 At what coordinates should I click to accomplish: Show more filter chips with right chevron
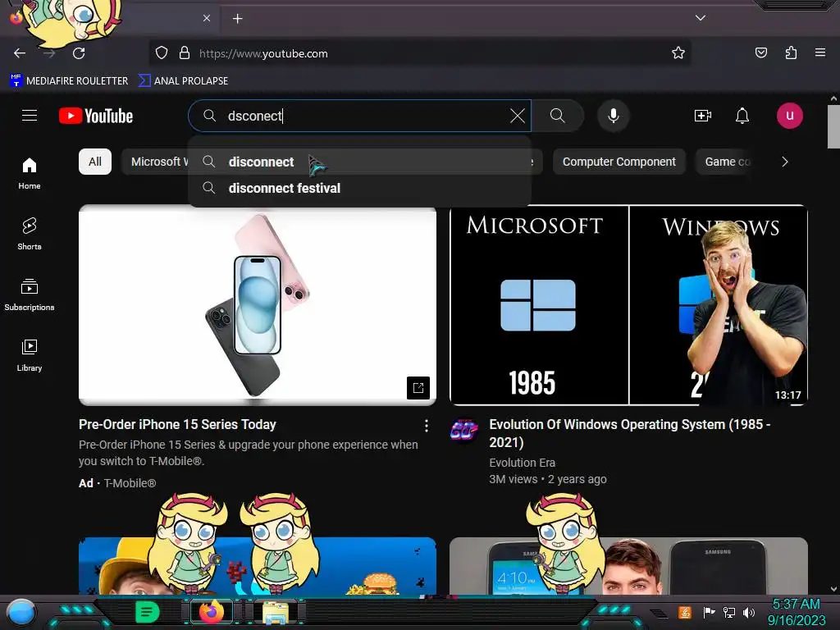pyautogui.click(x=785, y=162)
